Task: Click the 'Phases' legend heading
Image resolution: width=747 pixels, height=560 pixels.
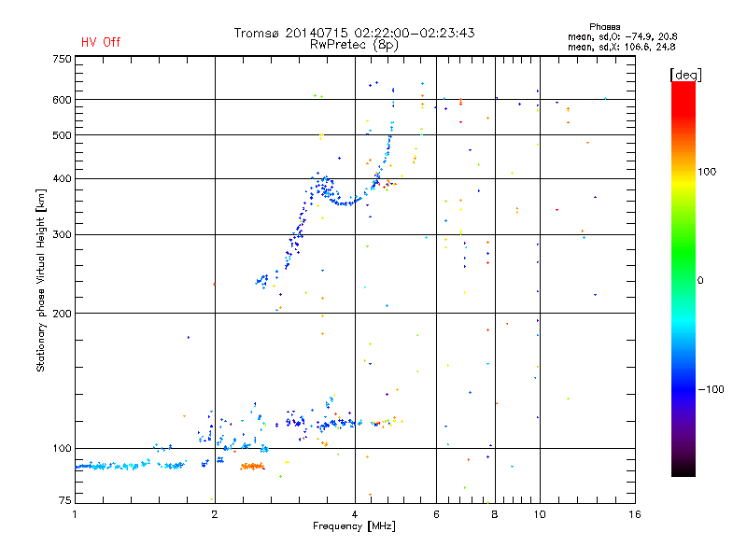Action: [604, 27]
